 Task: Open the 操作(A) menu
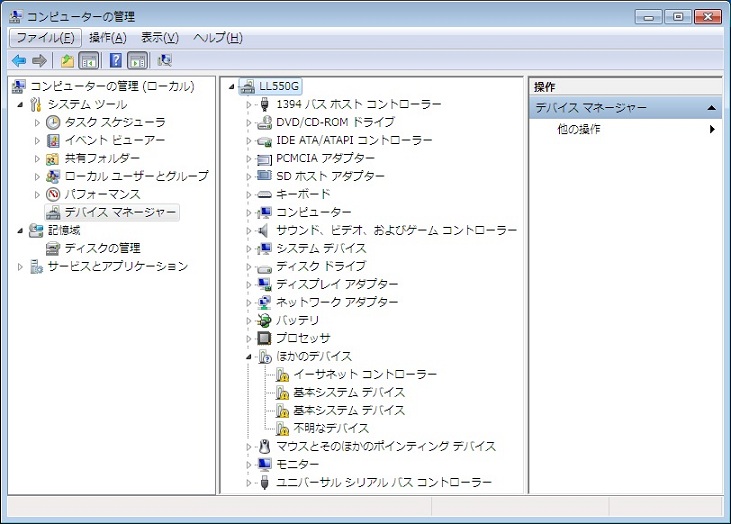108,38
